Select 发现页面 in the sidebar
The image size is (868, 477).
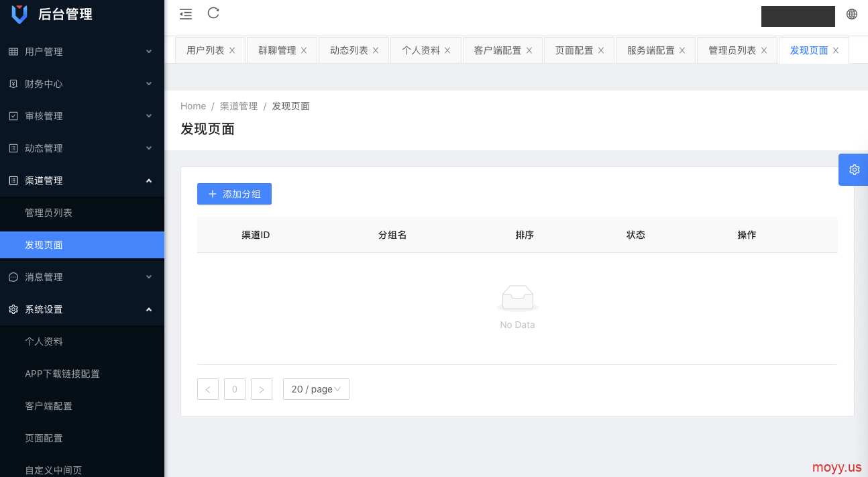(82, 245)
